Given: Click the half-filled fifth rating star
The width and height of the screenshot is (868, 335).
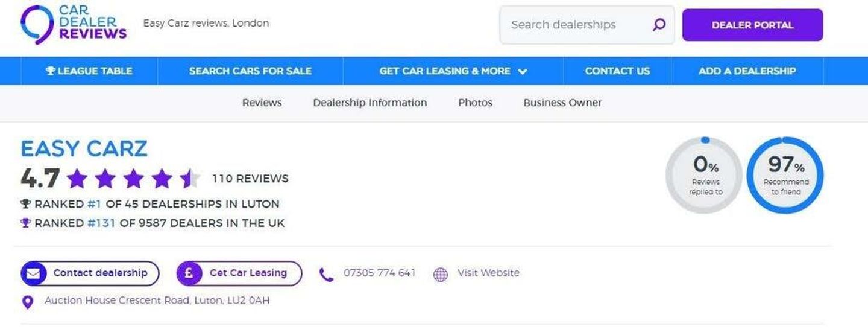Looking at the screenshot, I should point(190,179).
